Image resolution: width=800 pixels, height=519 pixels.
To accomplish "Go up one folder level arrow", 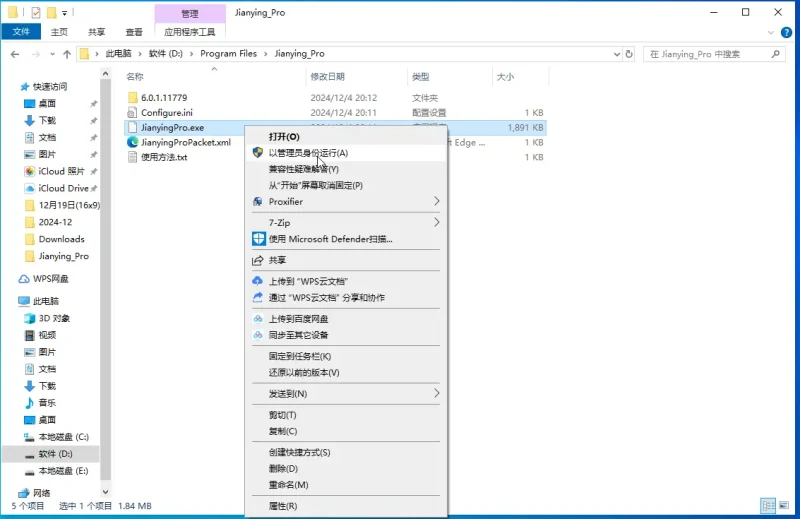I will [x=67, y=54].
